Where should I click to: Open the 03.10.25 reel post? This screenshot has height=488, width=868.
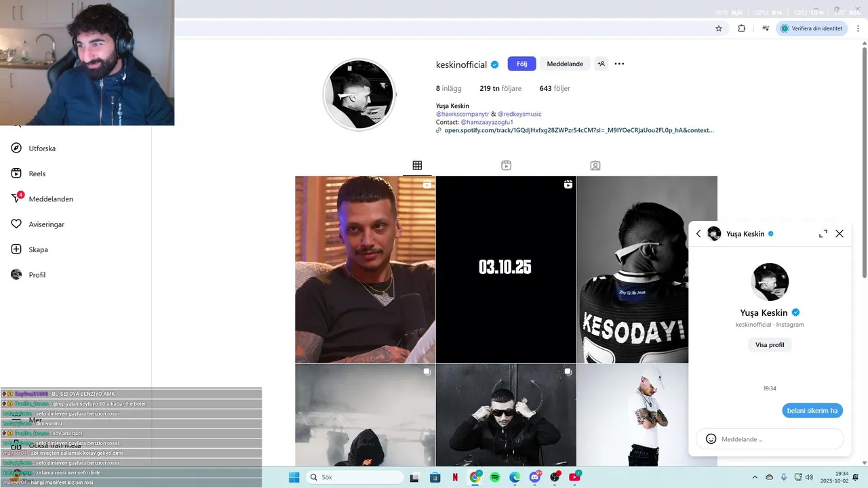tap(506, 270)
